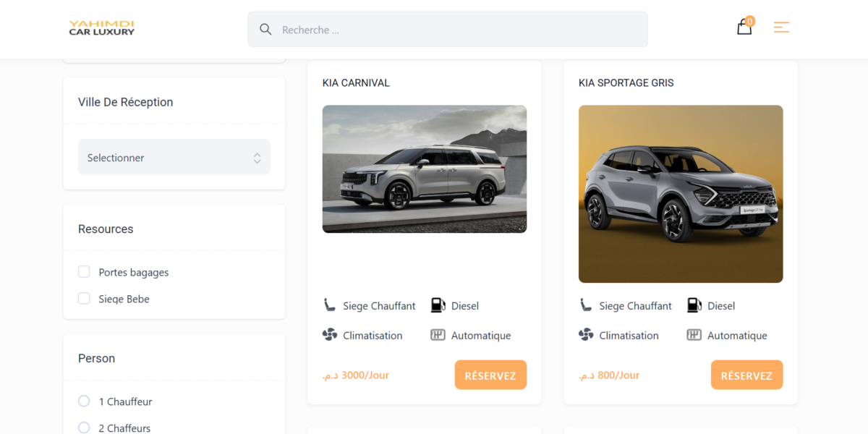Focus the Recherche search field

pos(456,30)
